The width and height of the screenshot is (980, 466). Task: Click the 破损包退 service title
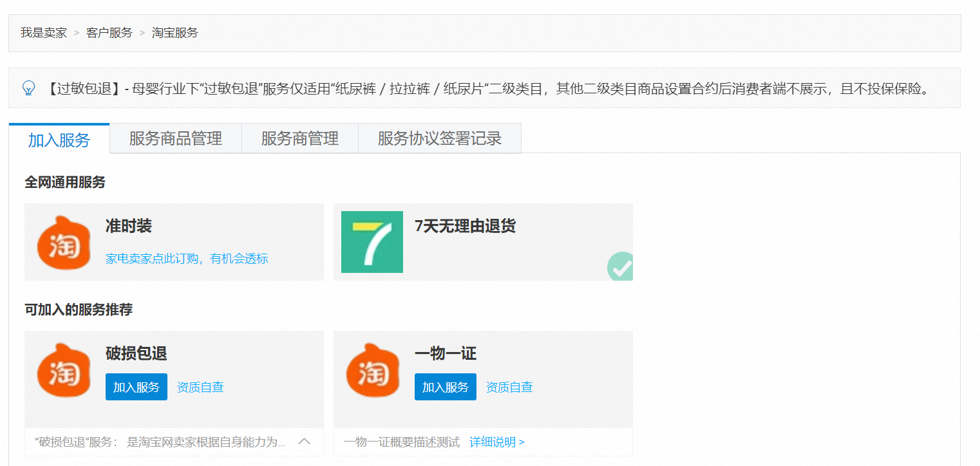(137, 353)
